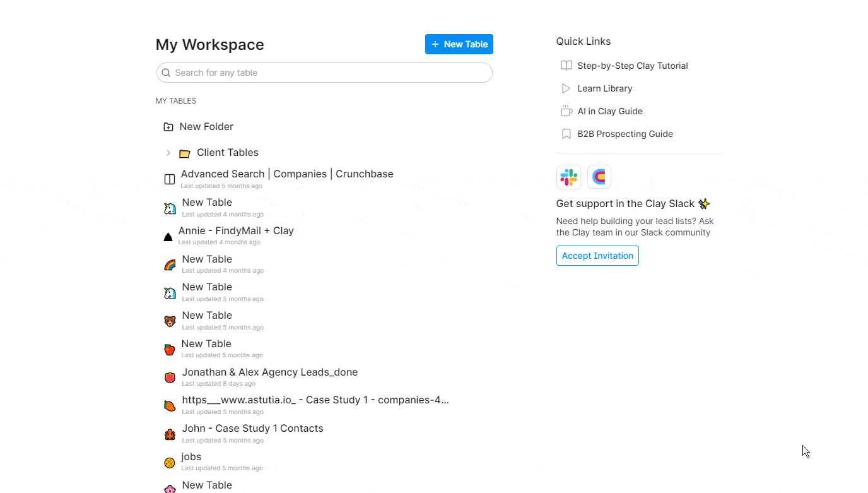The width and height of the screenshot is (868, 493).
Task: Click 'Last updated 8 days ago' text
Action: click(x=218, y=384)
